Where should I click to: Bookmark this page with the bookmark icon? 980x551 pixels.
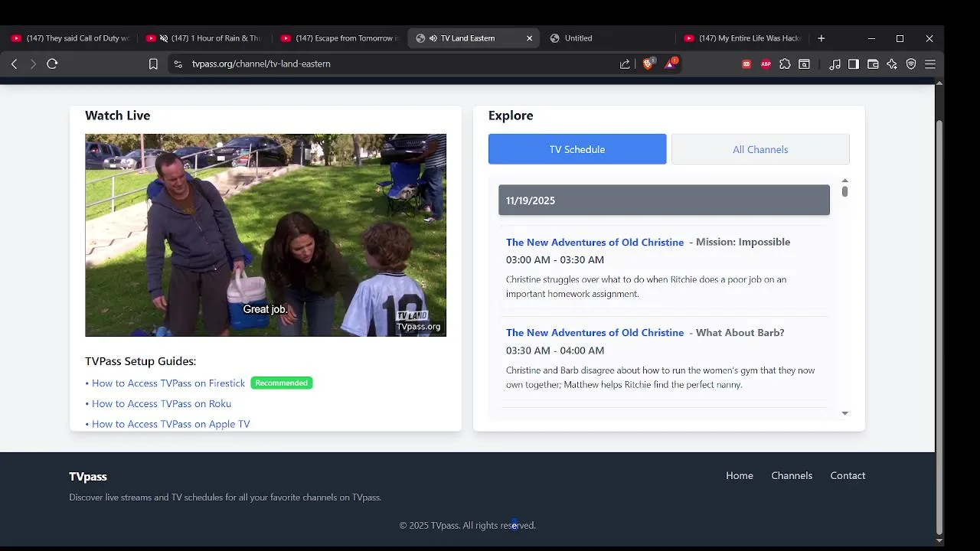point(153,64)
